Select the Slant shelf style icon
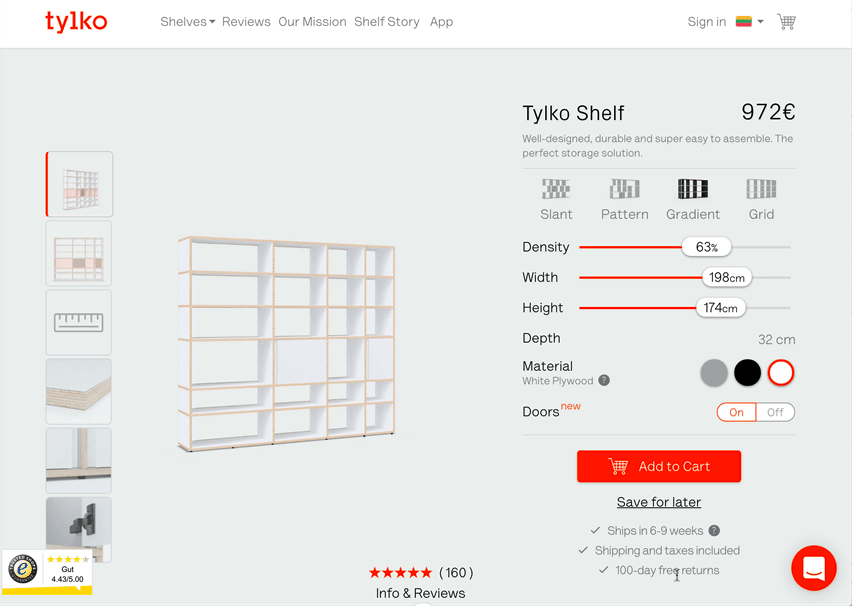 pos(556,189)
